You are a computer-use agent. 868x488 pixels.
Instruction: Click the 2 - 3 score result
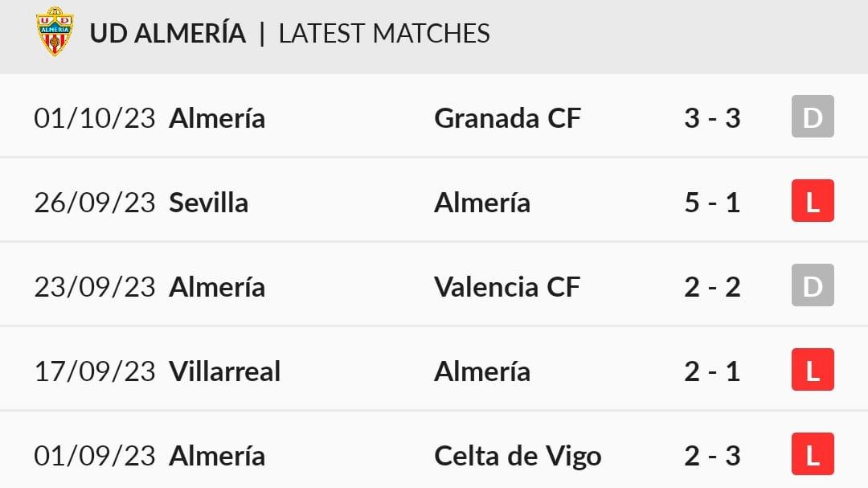[x=712, y=456]
